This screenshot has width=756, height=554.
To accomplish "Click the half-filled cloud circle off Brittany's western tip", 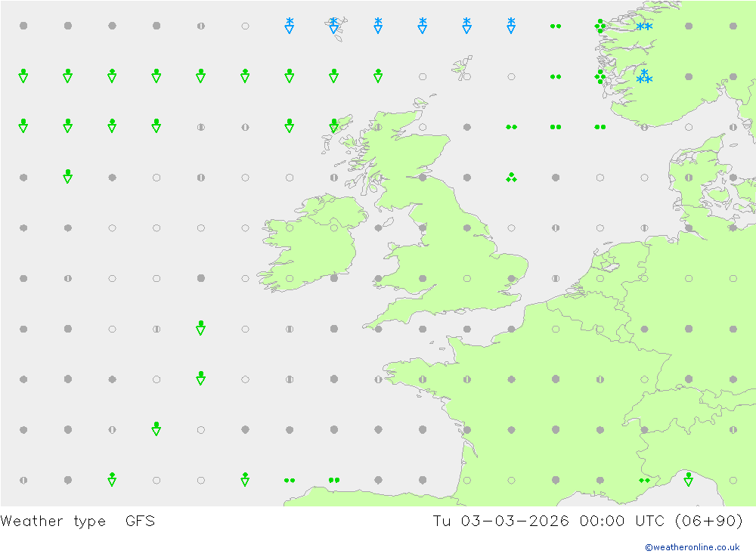I will pyautogui.click(x=378, y=379).
